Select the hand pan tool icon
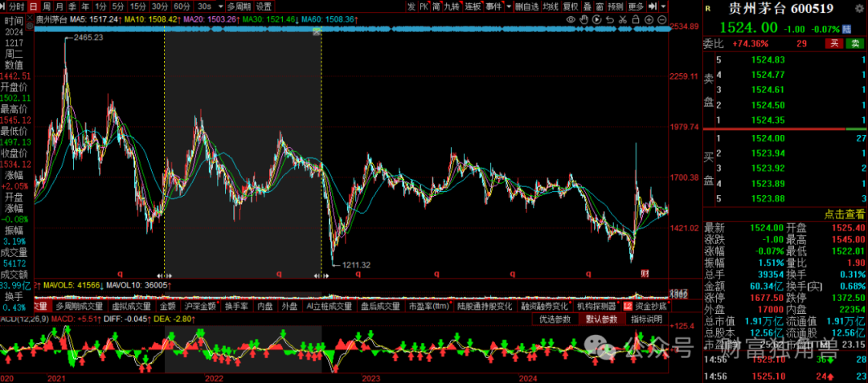The image size is (868, 383). [583, 19]
